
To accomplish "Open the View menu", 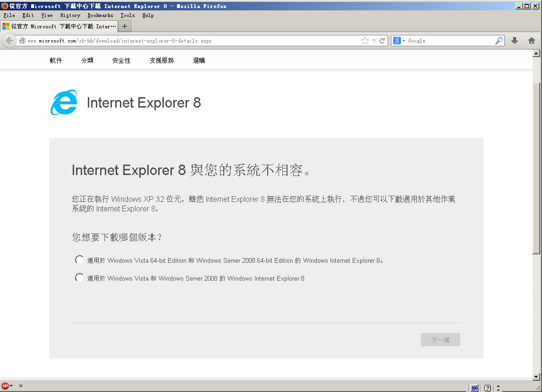I will coord(47,15).
